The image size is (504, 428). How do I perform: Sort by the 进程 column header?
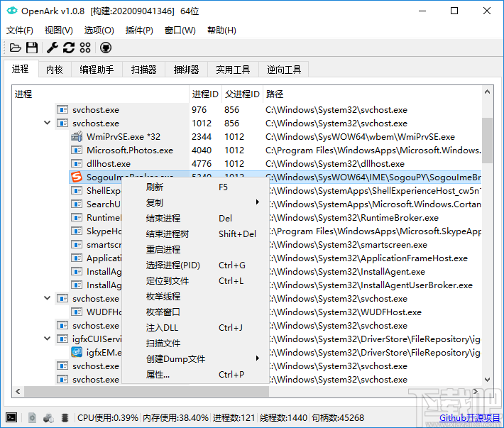click(x=101, y=94)
